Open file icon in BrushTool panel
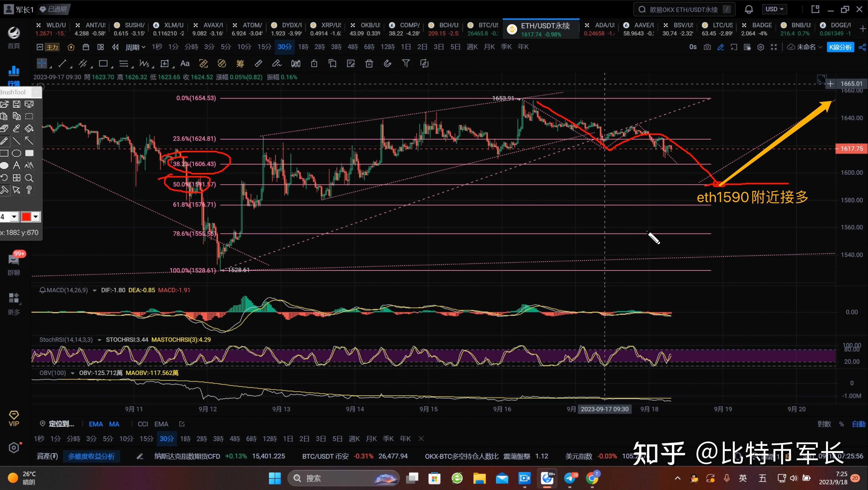 (x=4, y=104)
